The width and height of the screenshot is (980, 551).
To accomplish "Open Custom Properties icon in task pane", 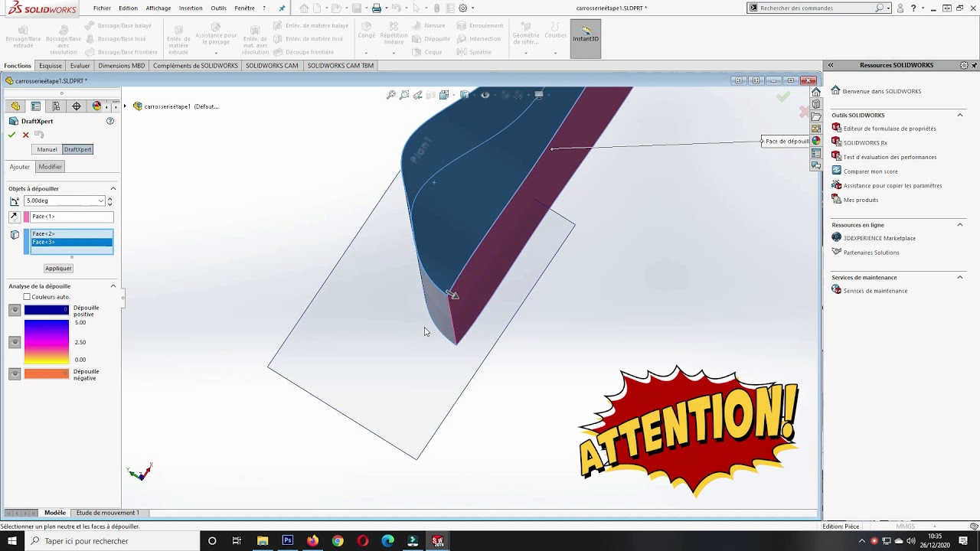I will pos(816,153).
